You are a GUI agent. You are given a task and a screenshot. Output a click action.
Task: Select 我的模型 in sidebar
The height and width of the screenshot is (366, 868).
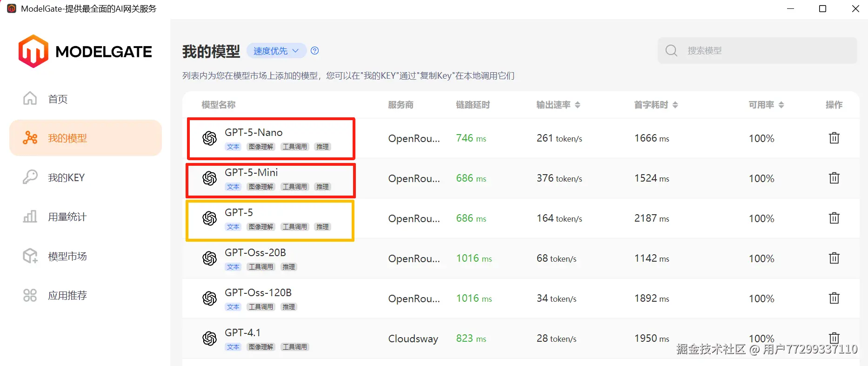(x=86, y=138)
